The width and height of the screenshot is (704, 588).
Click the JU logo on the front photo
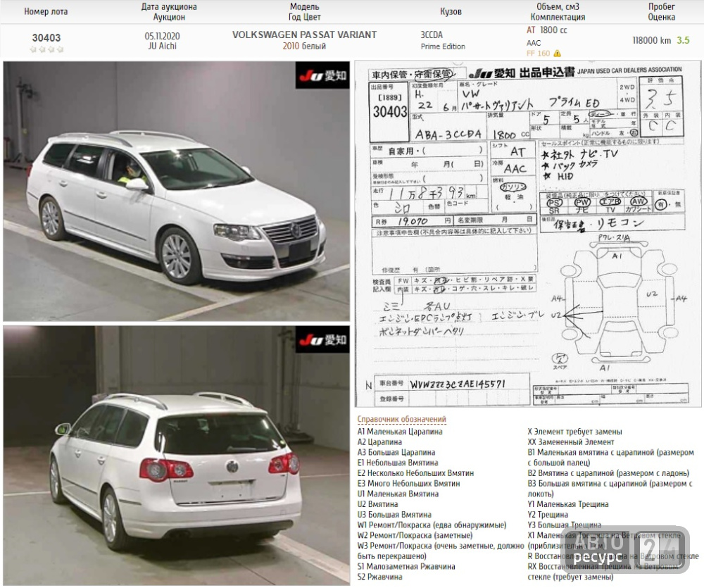pos(322,75)
